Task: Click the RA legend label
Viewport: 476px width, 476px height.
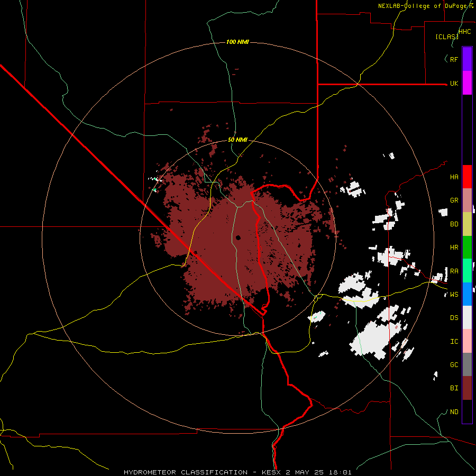Action: click(454, 271)
